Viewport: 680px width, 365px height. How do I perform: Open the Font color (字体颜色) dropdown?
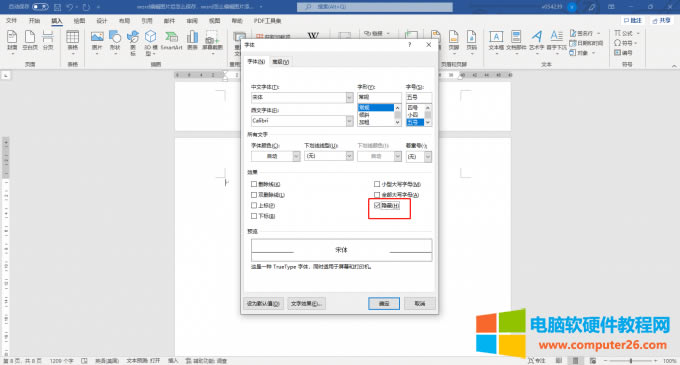[x=296, y=156]
